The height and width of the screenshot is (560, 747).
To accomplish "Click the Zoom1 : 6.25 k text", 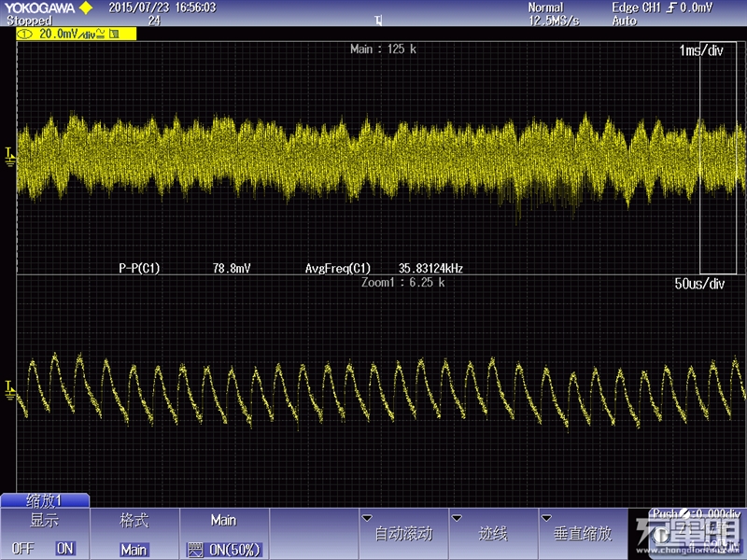I will click(403, 283).
